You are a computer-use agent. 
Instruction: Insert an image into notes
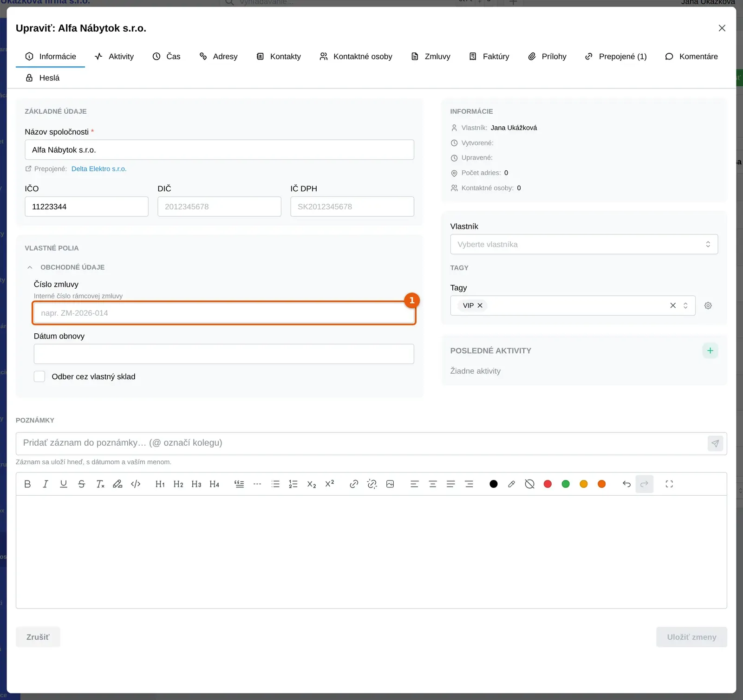pos(390,484)
